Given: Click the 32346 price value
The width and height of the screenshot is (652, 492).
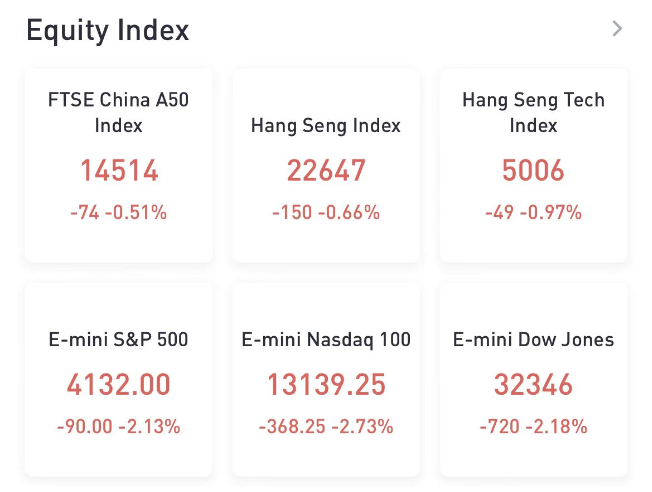Looking at the screenshot, I should point(533,384).
